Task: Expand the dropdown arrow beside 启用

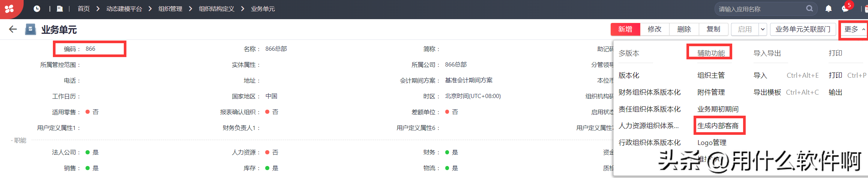Action: pyautogui.click(x=763, y=29)
